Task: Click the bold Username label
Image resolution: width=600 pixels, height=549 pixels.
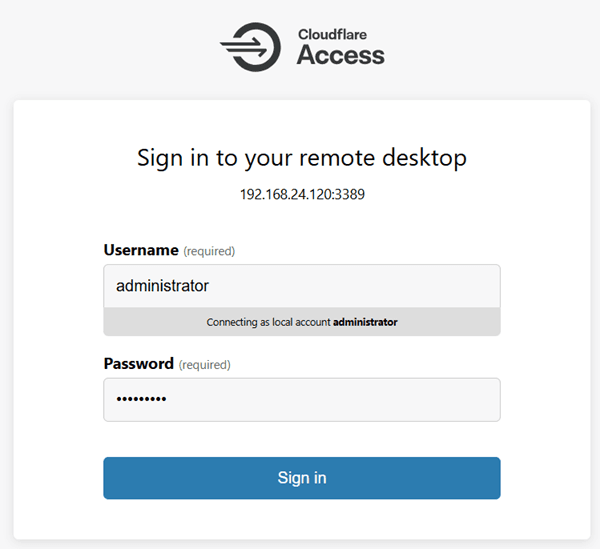Action: 141,250
